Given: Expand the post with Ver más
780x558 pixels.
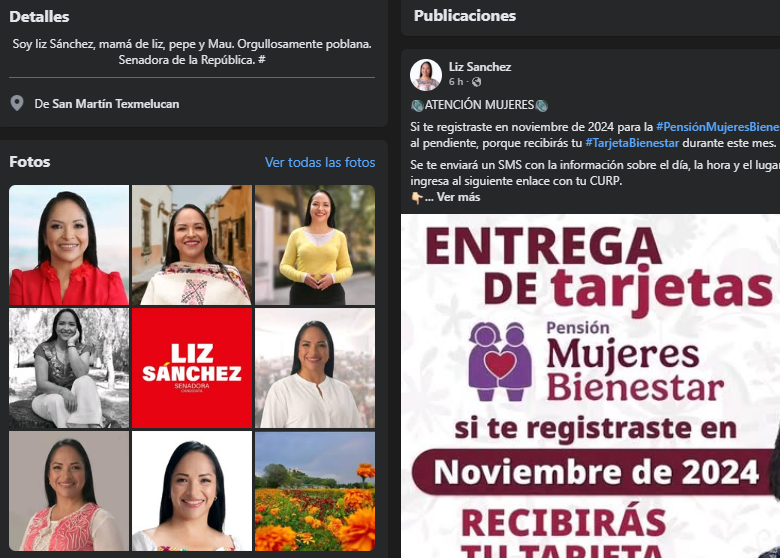Looking at the screenshot, I should coord(458,197).
